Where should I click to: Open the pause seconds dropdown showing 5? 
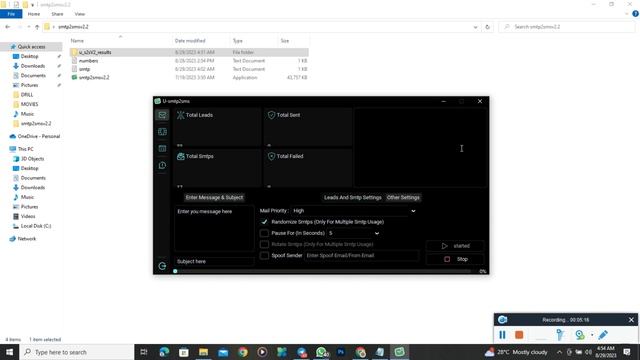tap(354, 233)
